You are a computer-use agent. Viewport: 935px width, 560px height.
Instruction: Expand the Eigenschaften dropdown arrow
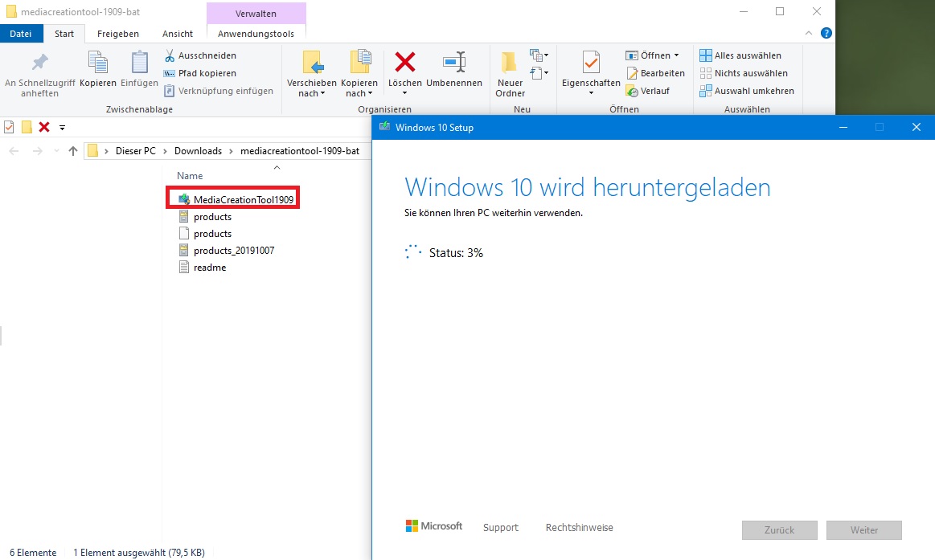(x=591, y=93)
